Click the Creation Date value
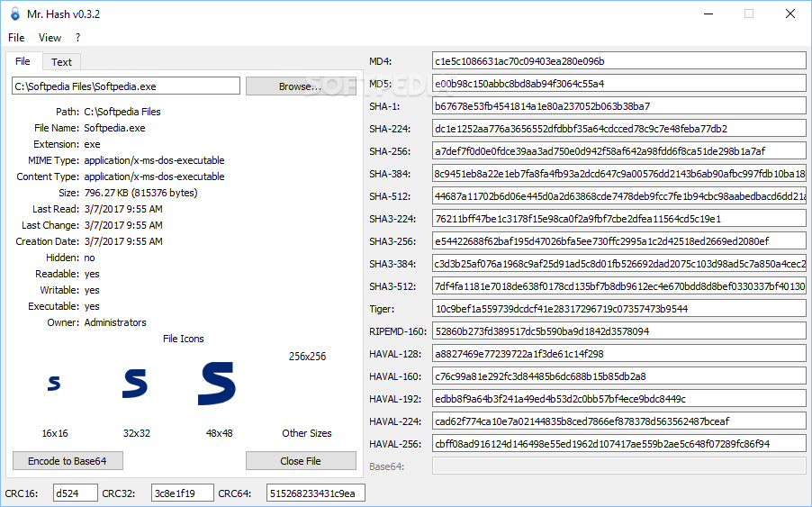This screenshot has height=507, width=812. click(x=123, y=241)
